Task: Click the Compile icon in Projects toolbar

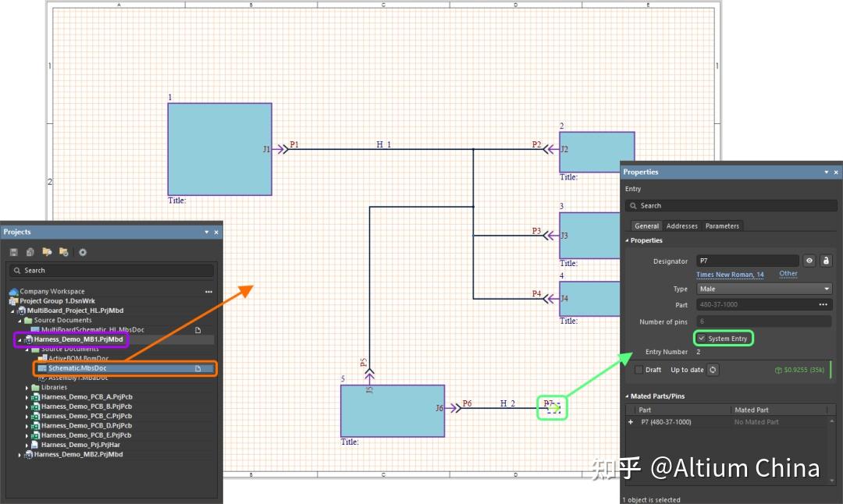Action: coord(29,251)
